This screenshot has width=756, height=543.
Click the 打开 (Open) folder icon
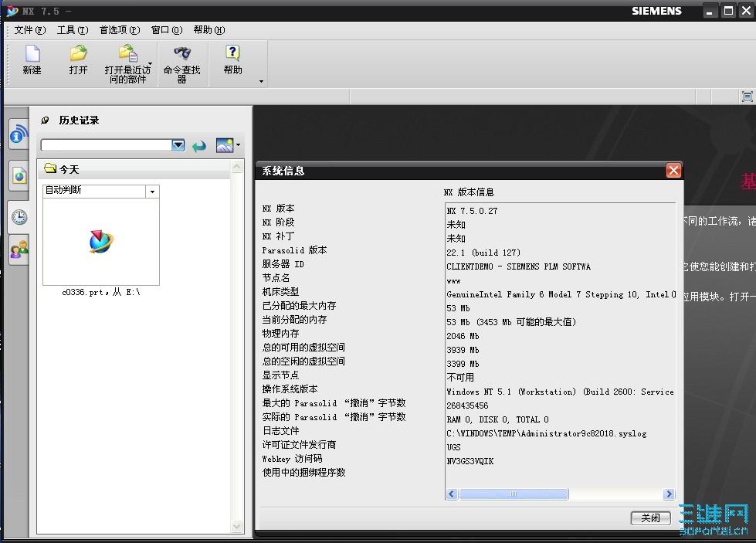[x=78, y=53]
